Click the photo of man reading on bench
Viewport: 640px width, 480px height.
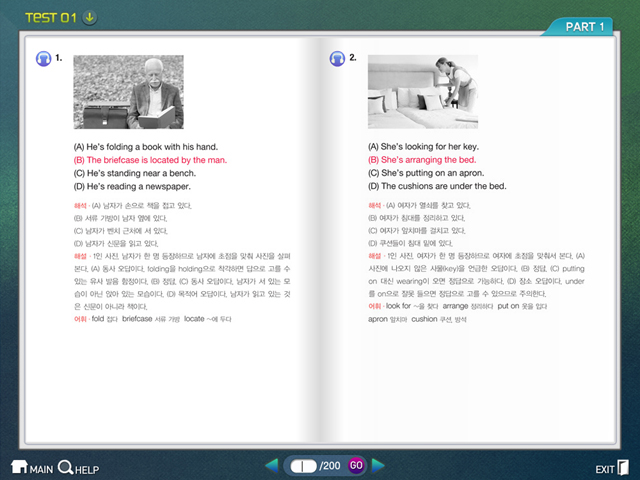coord(128,92)
